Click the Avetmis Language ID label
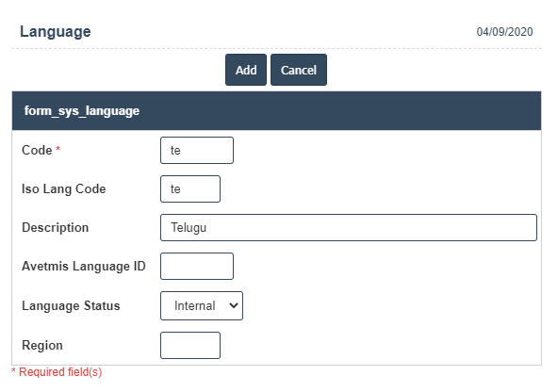558x392 pixels. [84, 266]
